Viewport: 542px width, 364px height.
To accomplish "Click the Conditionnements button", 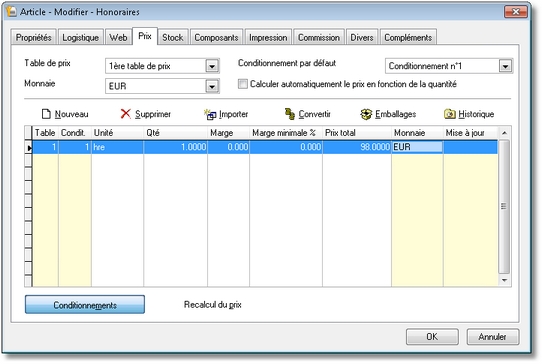I will [x=85, y=305].
